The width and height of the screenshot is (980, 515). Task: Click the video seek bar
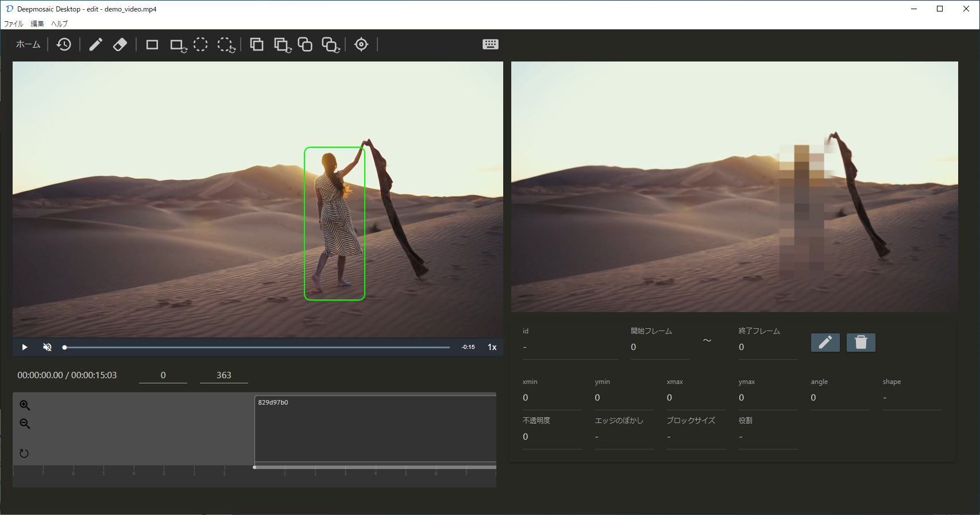pos(257,347)
